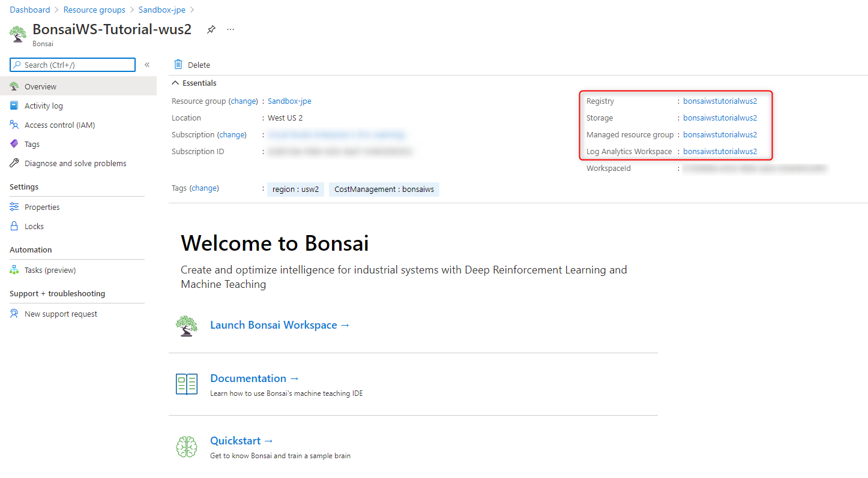Click the Properties sliders icon
The width and height of the screenshot is (868, 478).
pos(14,207)
